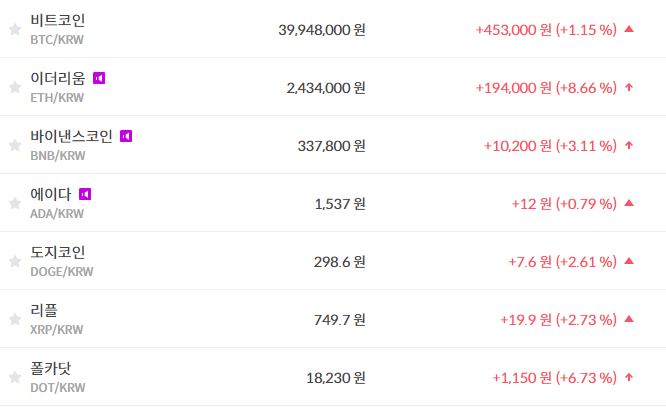Click the red up triangle on the 리플 row
The image size is (666, 407).
tap(629, 319)
